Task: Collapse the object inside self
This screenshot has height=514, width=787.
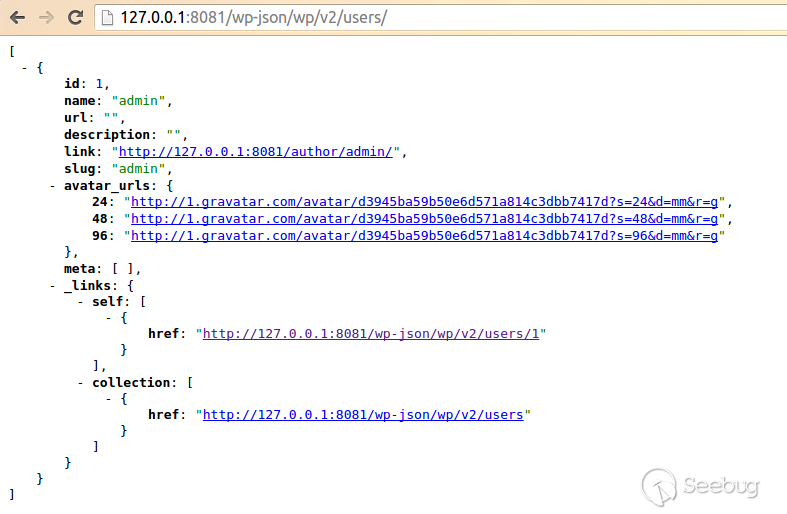Action: (108, 318)
